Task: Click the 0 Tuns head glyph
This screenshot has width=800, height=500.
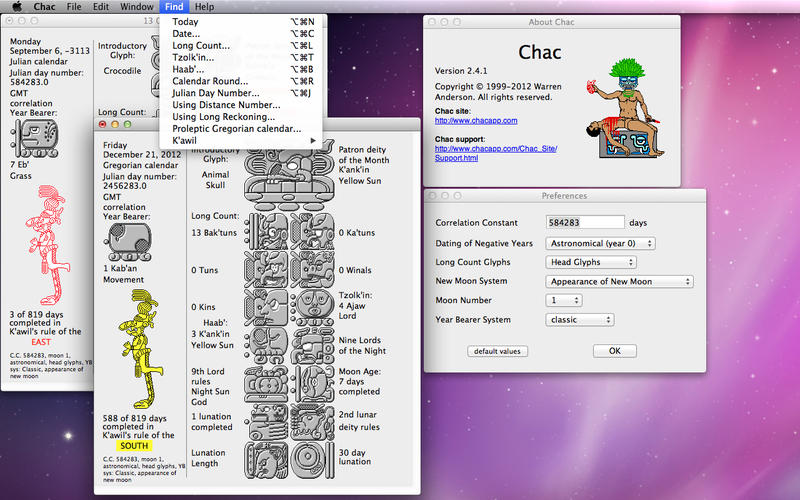Action: pyautogui.click(x=267, y=269)
